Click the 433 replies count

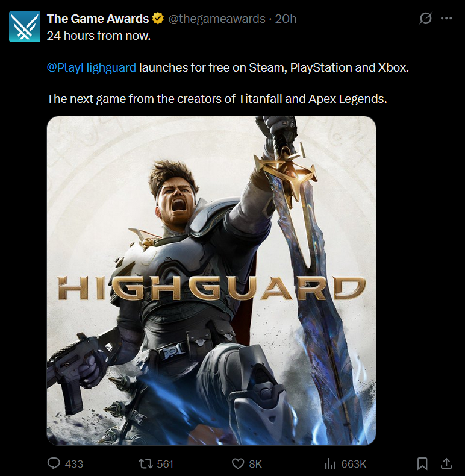73,464
